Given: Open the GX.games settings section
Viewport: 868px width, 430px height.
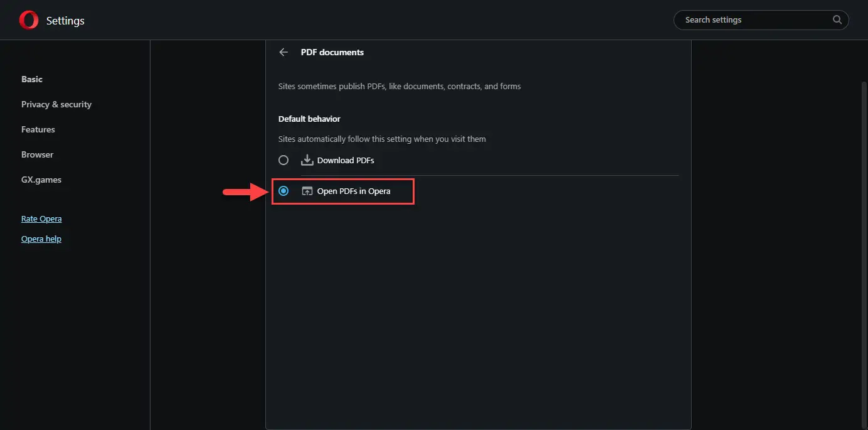Looking at the screenshot, I should click(41, 180).
